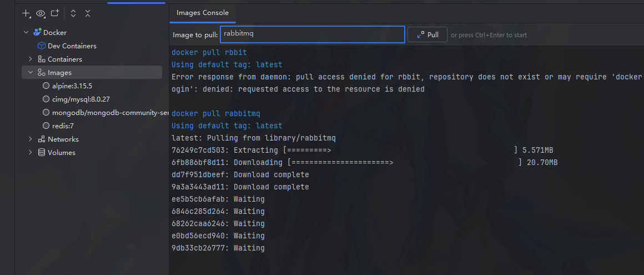Click the ee5b5cb6afab Waiting line
This screenshot has width=644, height=275.
coord(218,199)
